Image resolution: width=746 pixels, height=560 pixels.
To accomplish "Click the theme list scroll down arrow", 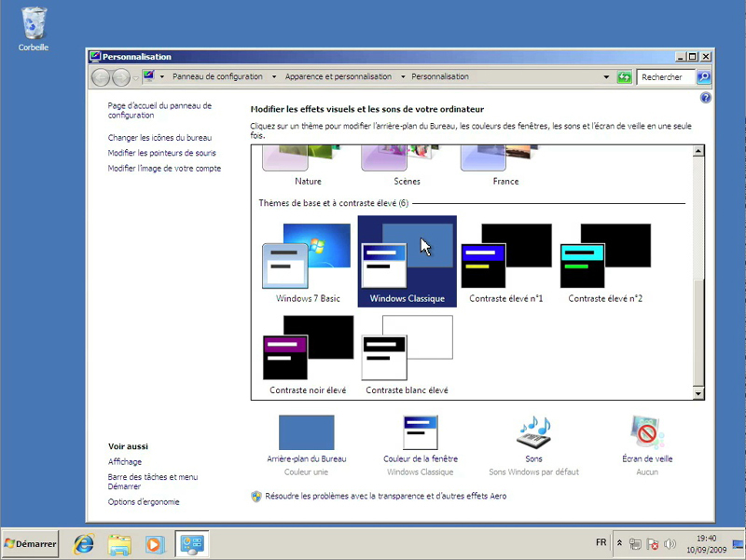I will (698, 393).
